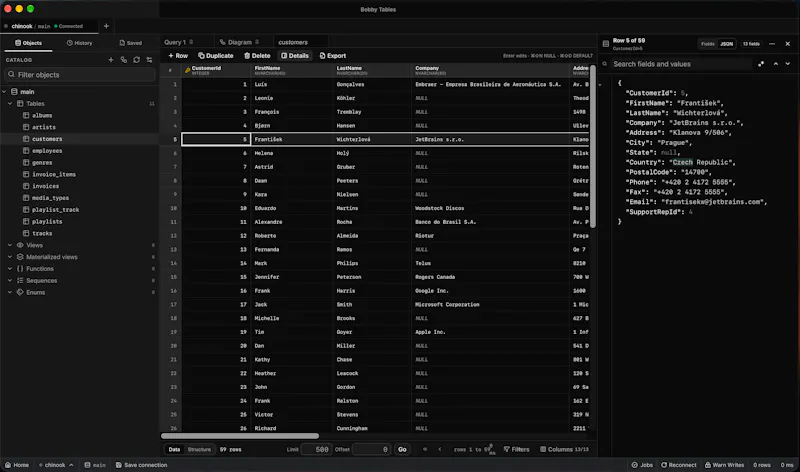
Task: Focus the Filter objects input
Action: pyautogui.click(x=80, y=74)
